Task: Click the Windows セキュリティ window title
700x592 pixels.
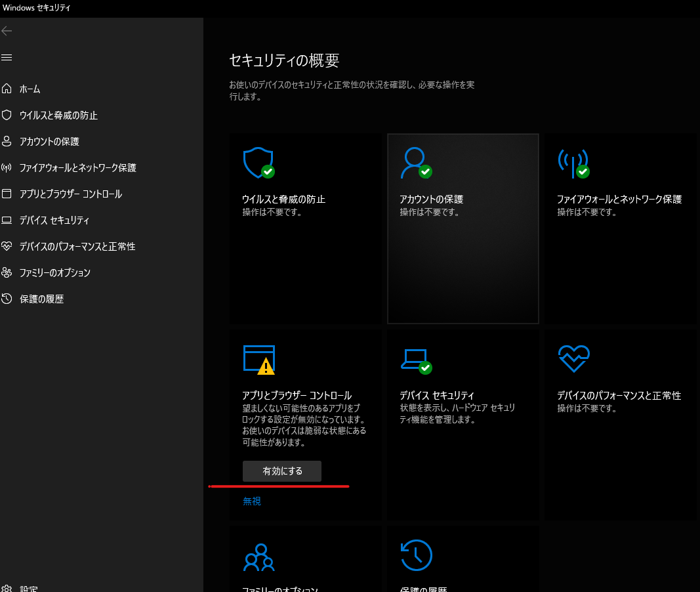Action: pyautogui.click(x=37, y=8)
